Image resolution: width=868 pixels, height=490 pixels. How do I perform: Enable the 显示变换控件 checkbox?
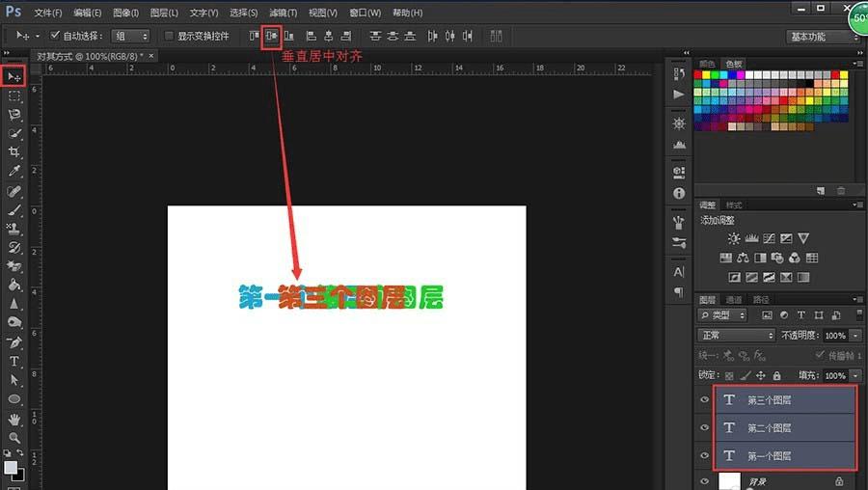click(x=170, y=36)
